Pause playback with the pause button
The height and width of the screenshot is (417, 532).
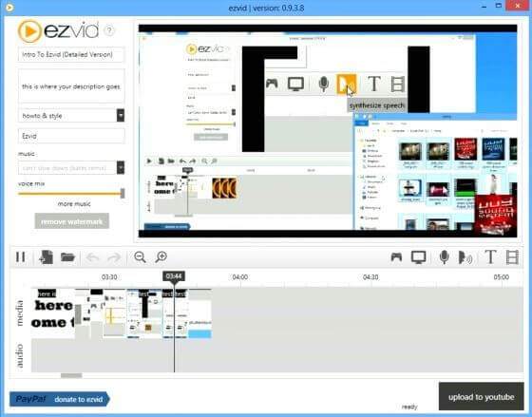(x=20, y=256)
